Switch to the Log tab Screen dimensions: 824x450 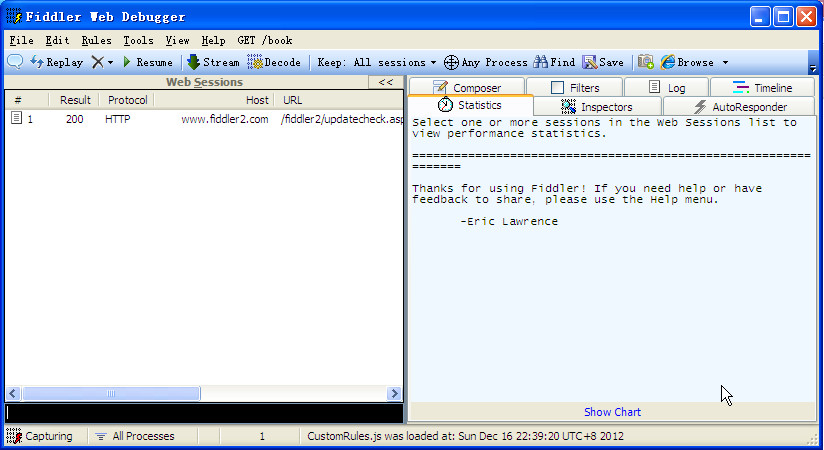pyautogui.click(x=667, y=87)
